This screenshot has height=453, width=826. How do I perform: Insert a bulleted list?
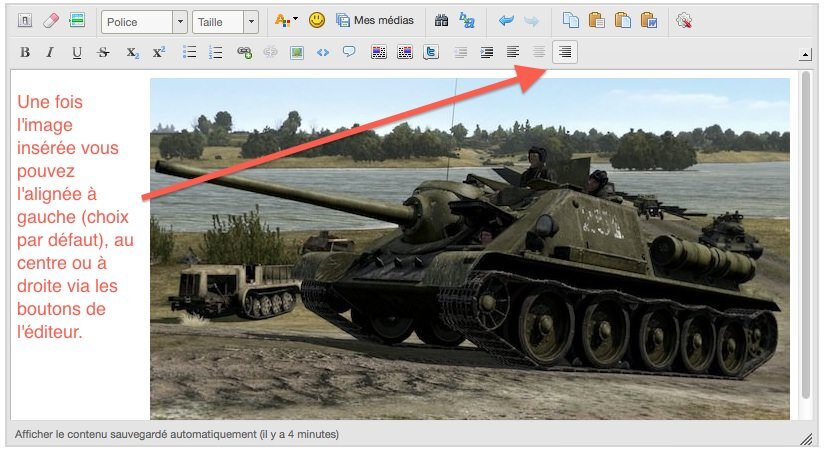click(189, 52)
